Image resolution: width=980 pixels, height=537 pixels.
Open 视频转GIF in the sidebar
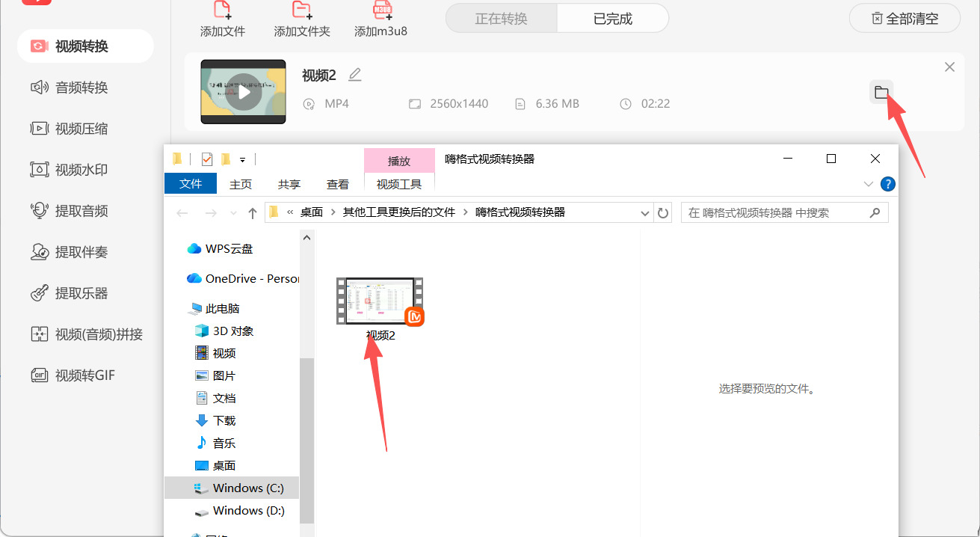73,375
